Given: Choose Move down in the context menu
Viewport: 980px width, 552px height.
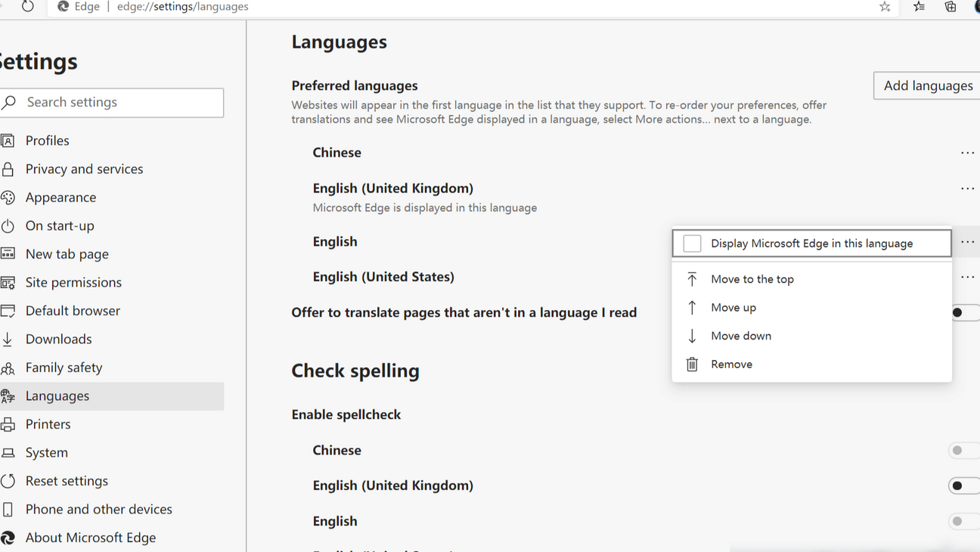Looking at the screenshot, I should (x=811, y=336).
